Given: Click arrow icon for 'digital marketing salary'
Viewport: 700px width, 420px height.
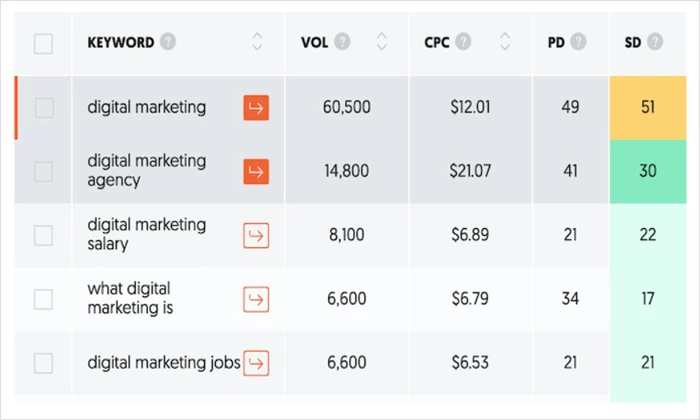Looking at the screenshot, I should (256, 235).
